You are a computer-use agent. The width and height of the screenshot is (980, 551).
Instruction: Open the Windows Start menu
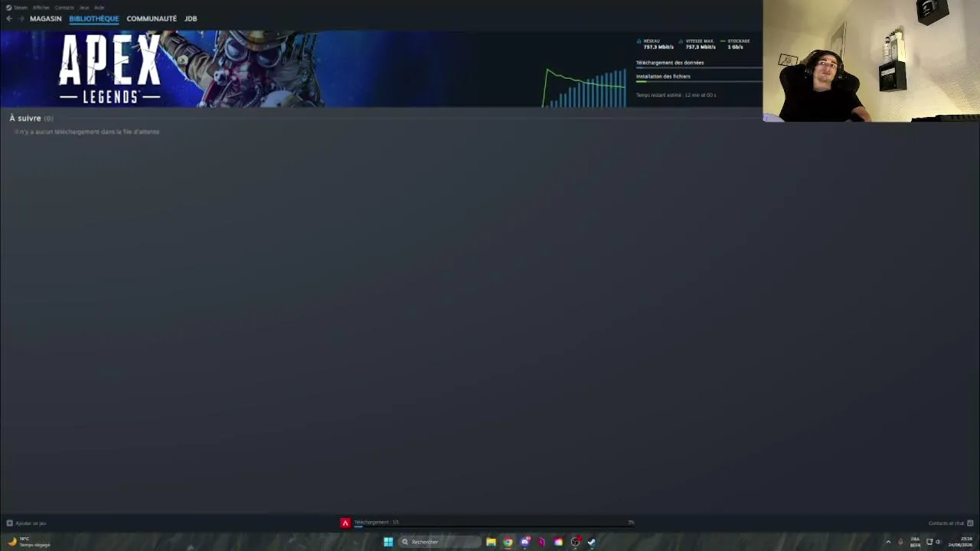pyautogui.click(x=388, y=542)
